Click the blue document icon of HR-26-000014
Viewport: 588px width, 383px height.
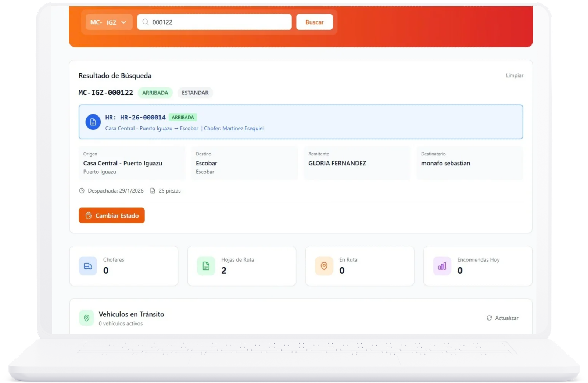click(93, 122)
